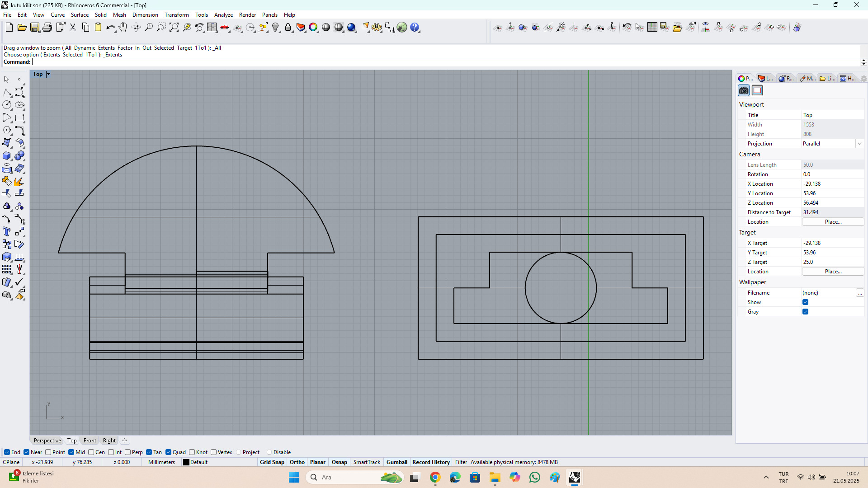
Task: Open the color wheel icon in toolbar
Action: pos(313,28)
